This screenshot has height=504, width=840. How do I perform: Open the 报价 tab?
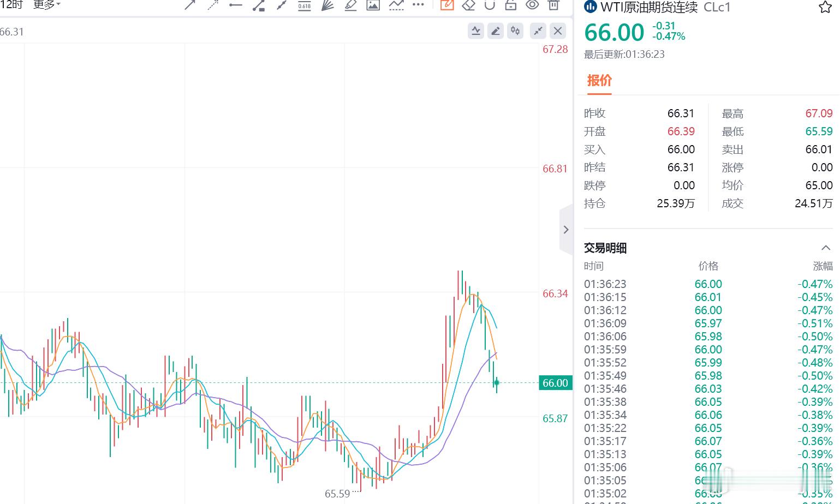pos(599,81)
